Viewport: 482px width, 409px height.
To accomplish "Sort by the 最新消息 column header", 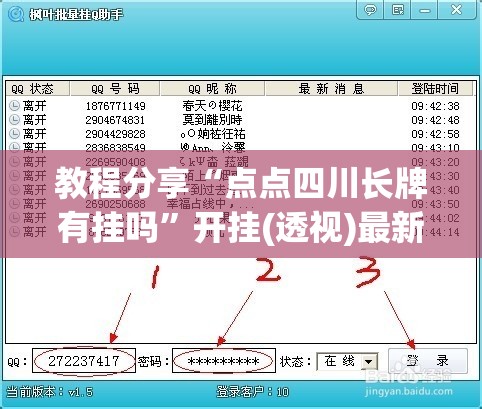I will click(331, 89).
